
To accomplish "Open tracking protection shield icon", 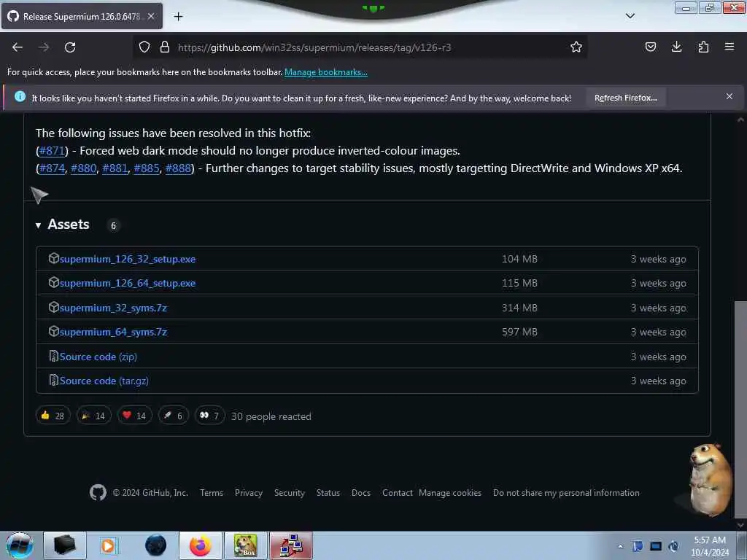I will click(x=144, y=47).
